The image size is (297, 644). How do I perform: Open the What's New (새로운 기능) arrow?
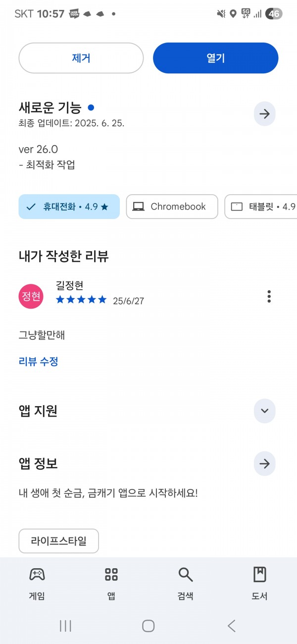click(264, 114)
